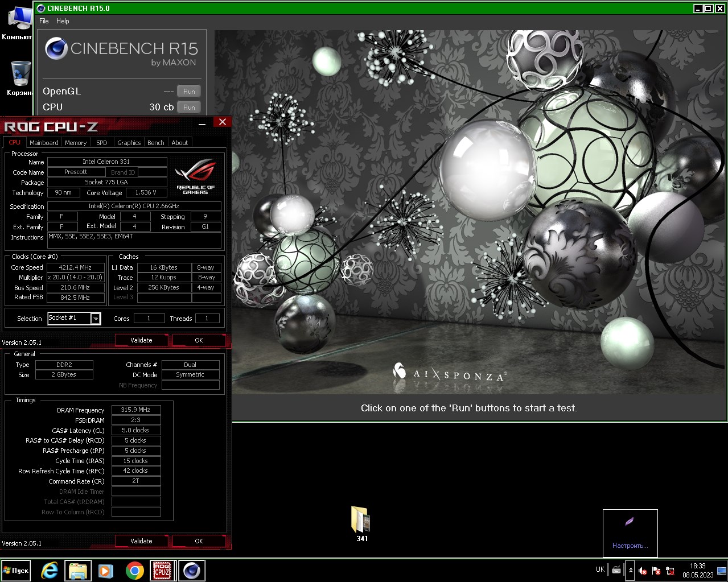Open the Help menu in Cinebench

coord(63,21)
